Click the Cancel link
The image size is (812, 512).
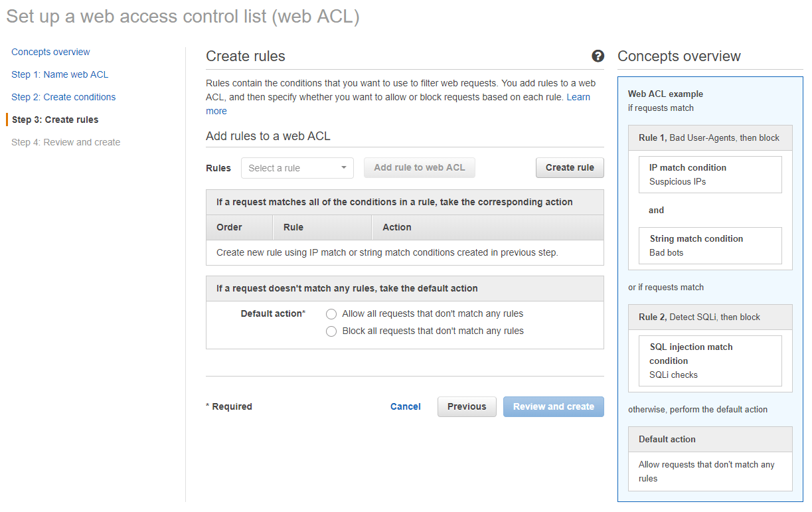click(x=405, y=406)
